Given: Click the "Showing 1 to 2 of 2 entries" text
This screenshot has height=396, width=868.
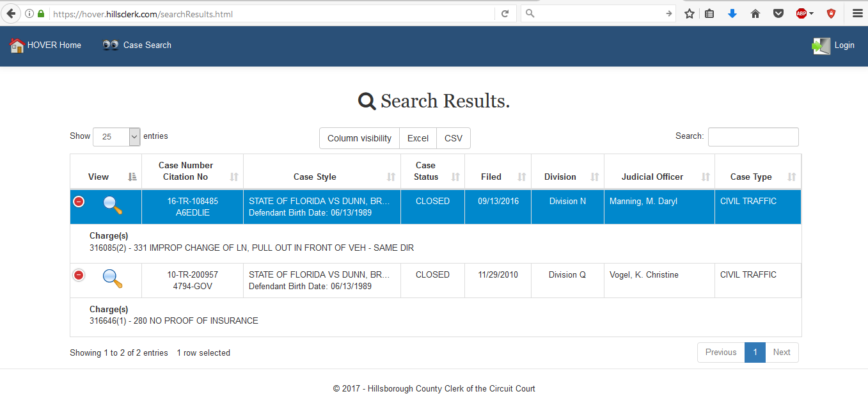Looking at the screenshot, I should (x=119, y=353).
